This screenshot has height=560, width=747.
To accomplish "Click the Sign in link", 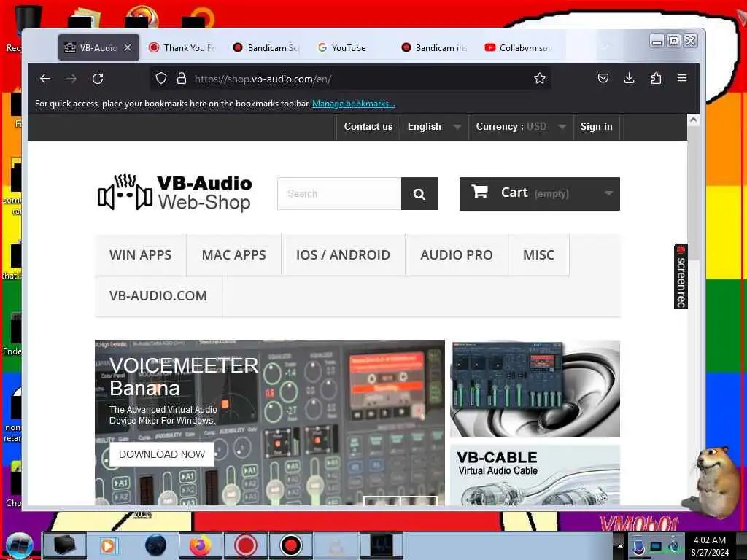I will click(x=597, y=127).
